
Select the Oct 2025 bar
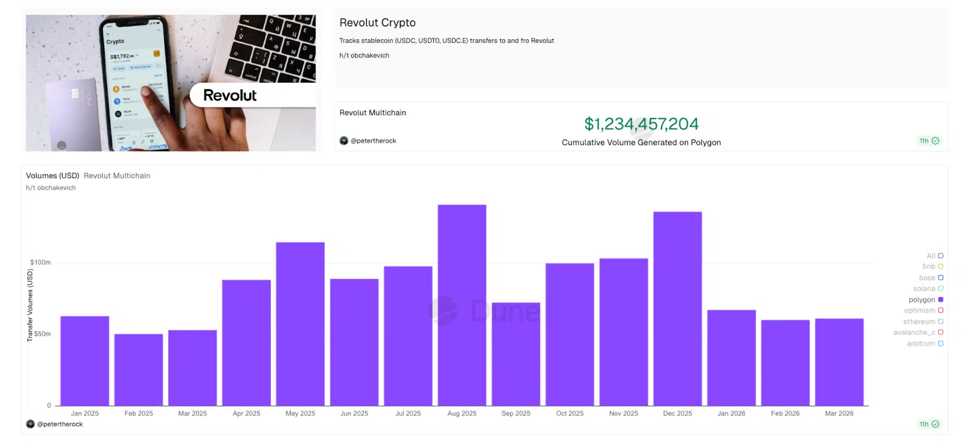click(x=570, y=334)
